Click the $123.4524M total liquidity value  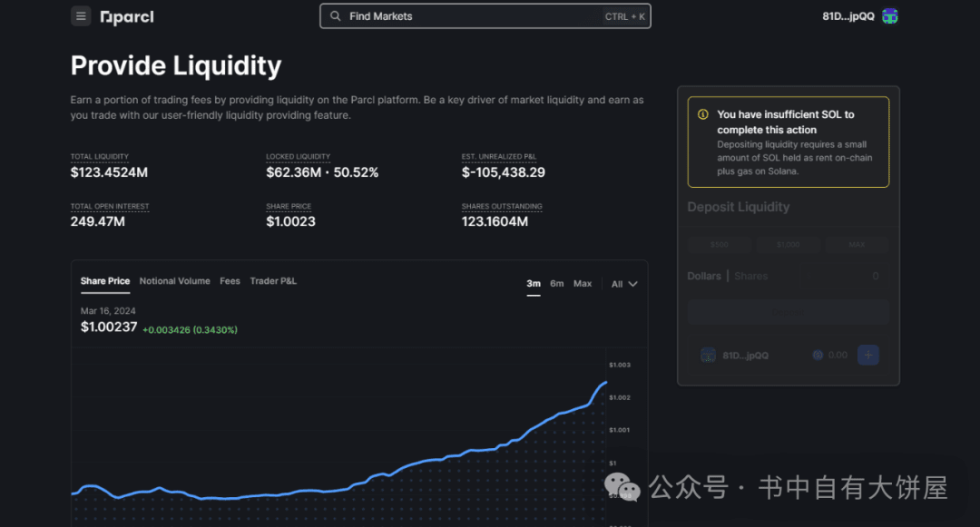pyautogui.click(x=109, y=172)
